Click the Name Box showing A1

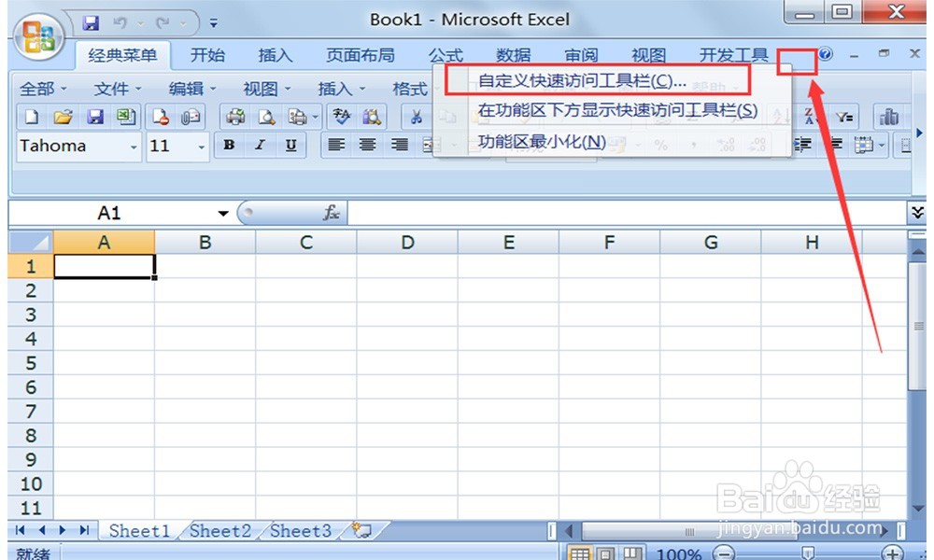point(109,213)
